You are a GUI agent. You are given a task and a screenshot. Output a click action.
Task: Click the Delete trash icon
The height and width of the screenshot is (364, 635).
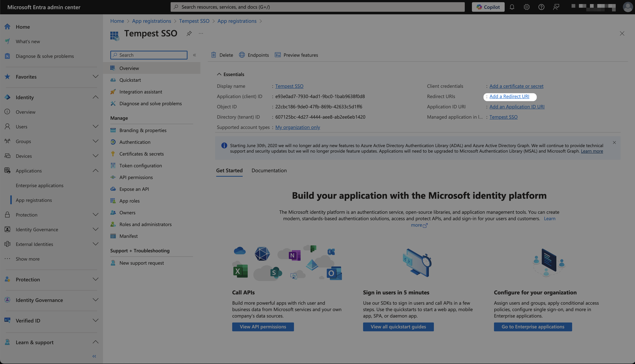[x=213, y=55]
